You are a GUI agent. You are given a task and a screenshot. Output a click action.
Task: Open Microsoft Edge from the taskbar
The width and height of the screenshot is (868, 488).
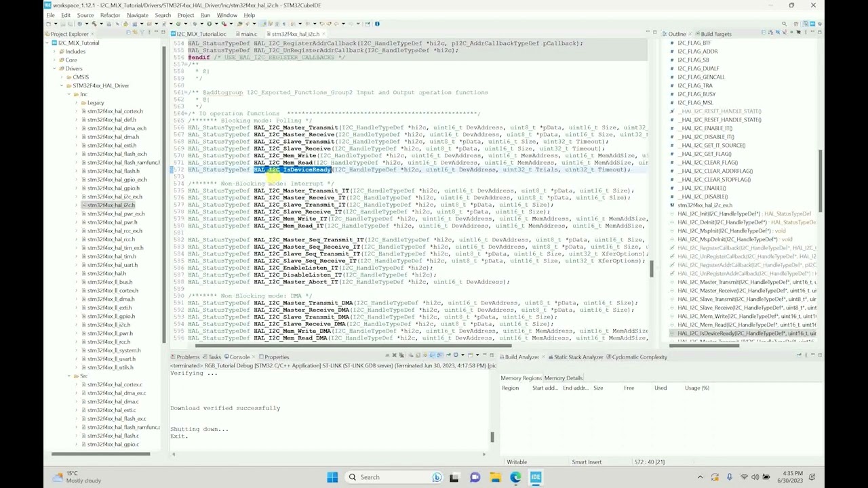point(515,477)
